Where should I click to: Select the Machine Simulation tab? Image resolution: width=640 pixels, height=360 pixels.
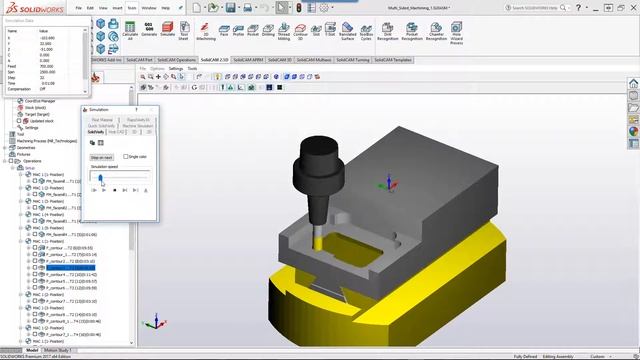pyautogui.click(x=138, y=126)
